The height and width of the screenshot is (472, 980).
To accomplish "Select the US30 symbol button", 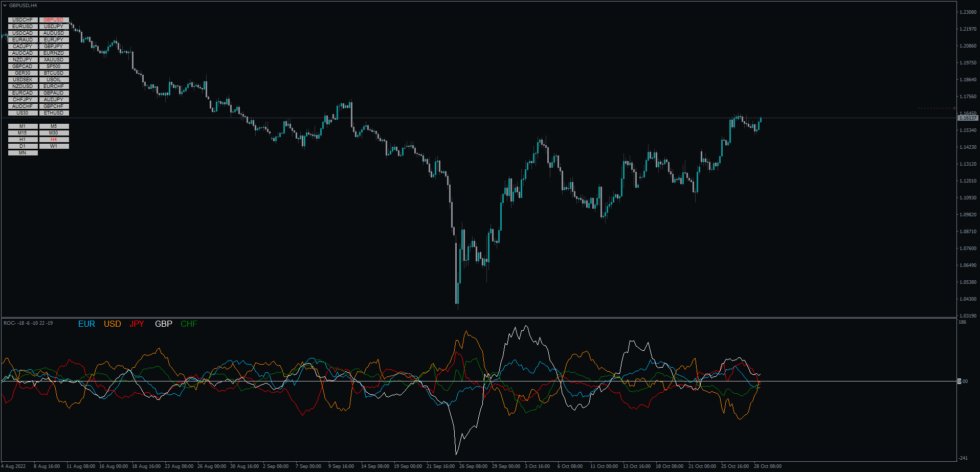I will coord(23,113).
